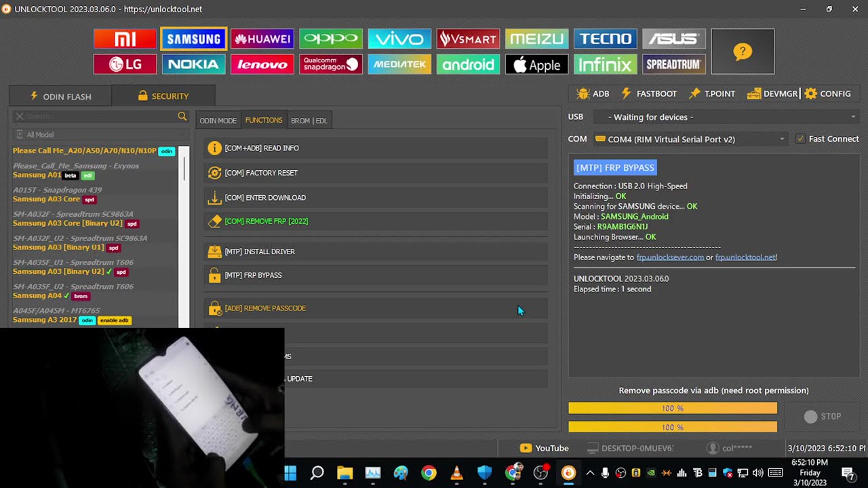Open the ASUS brand tile
The image size is (868, 488).
(673, 39)
